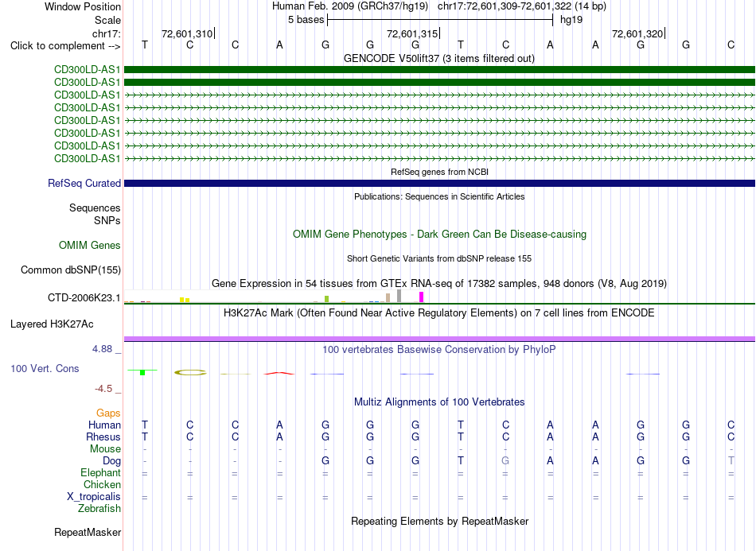Click the hg19 label beside scale bar

[571, 20]
